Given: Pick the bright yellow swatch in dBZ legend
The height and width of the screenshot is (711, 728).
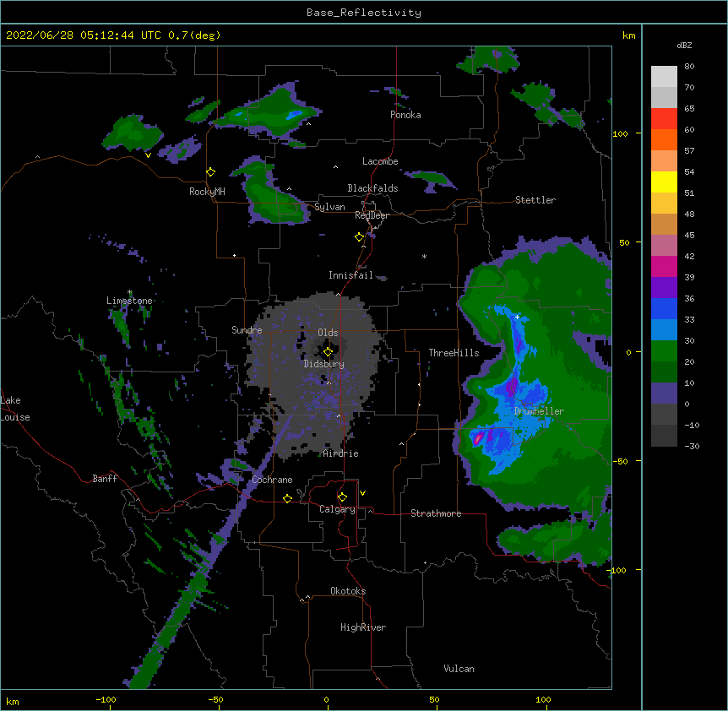Looking at the screenshot, I should click(x=664, y=182).
